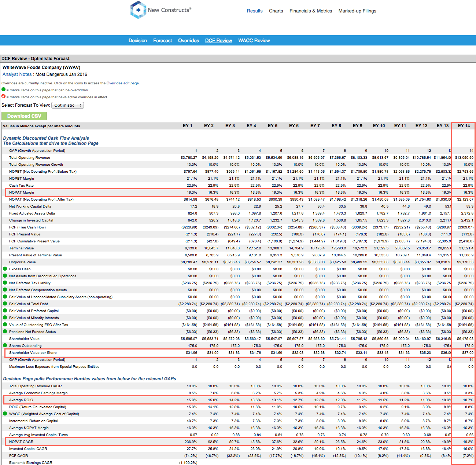Click Average Economic Earnings Margin label
The image size is (476, 465).
point(38,393)
